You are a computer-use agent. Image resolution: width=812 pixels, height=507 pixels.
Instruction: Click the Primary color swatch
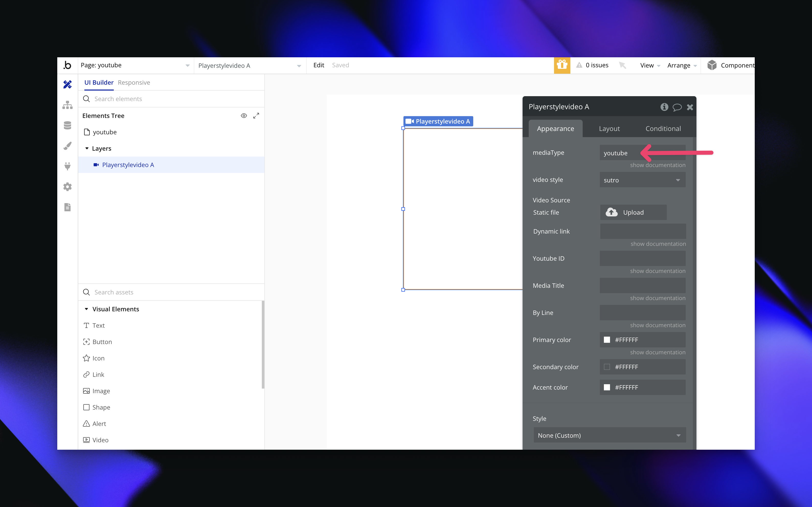[x=607, y=340]
